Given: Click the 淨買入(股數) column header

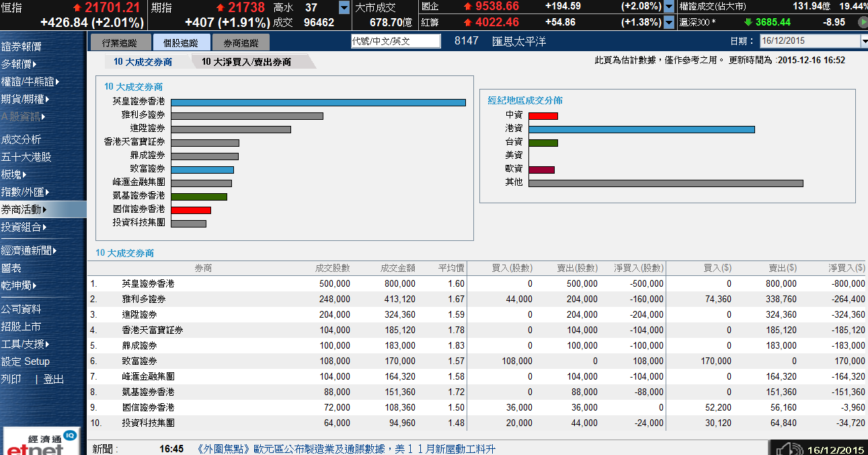Looking at the screenshot, I should pos(639,268).
